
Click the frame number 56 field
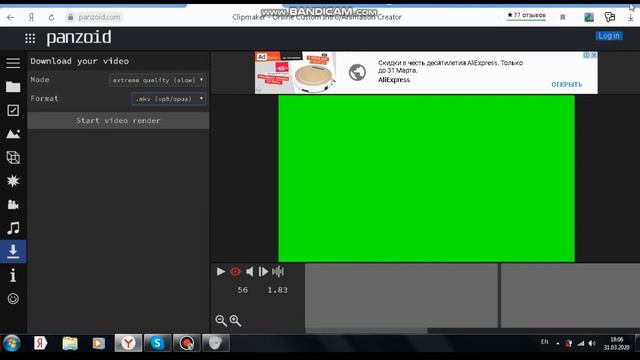(243, 290)
